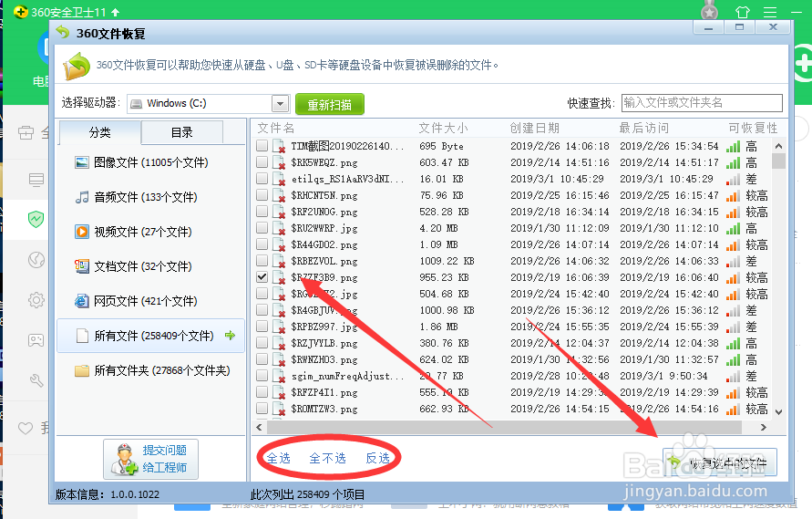Click the vertical scrollbar down arrow
The height and width of the screenshot is (519, 812).
(x=778, y=411)
